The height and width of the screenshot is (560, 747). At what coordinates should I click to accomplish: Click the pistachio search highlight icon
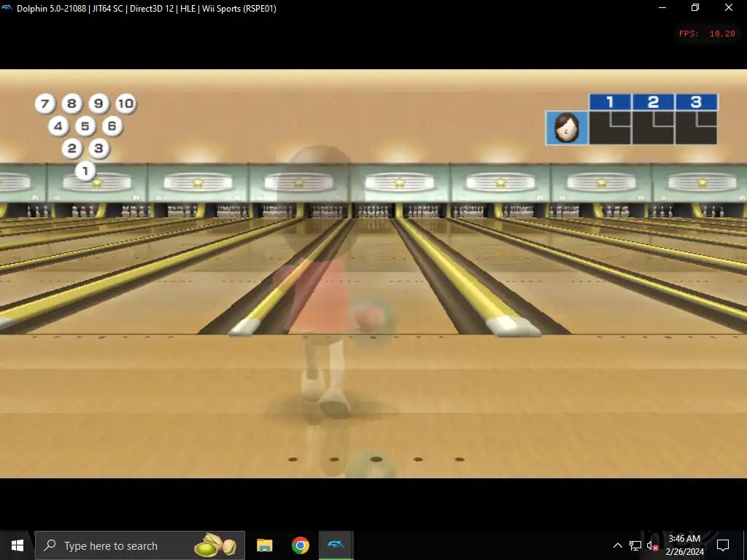(x=215, y=545)
